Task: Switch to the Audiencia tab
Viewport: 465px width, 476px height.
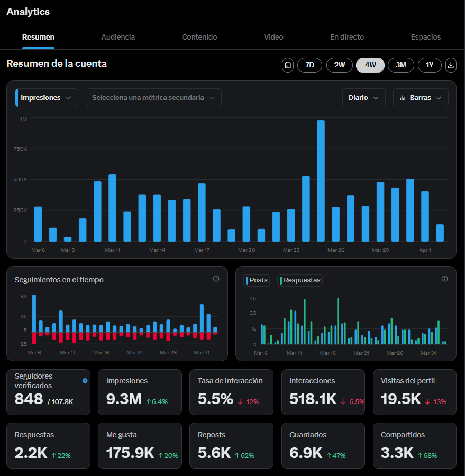Action: point(118,37)
